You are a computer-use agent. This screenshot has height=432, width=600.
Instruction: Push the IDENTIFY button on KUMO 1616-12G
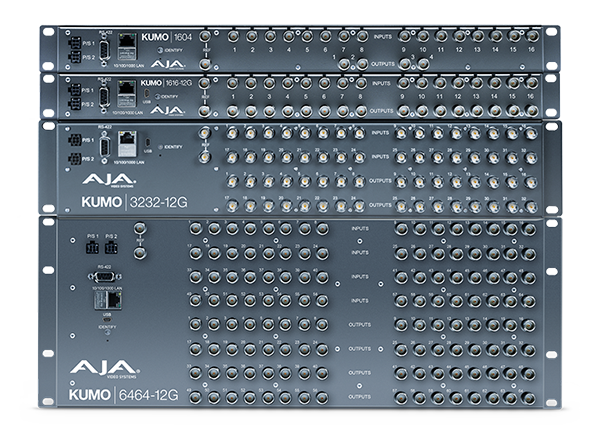(x=157, y=96)
